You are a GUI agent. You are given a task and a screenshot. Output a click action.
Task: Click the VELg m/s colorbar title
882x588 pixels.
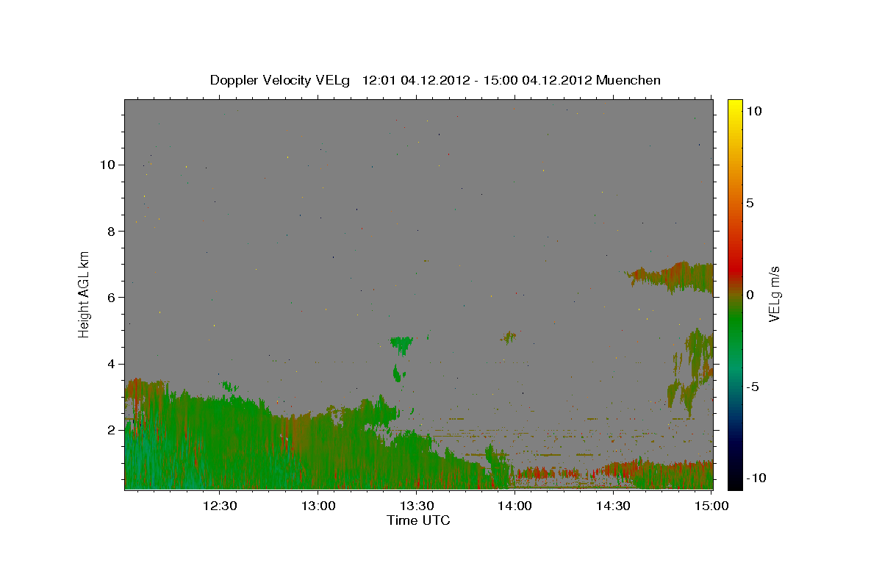775,294
